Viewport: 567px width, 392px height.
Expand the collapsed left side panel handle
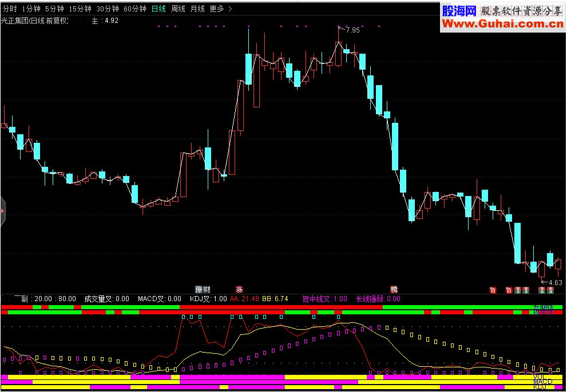(x=2, y=211)
